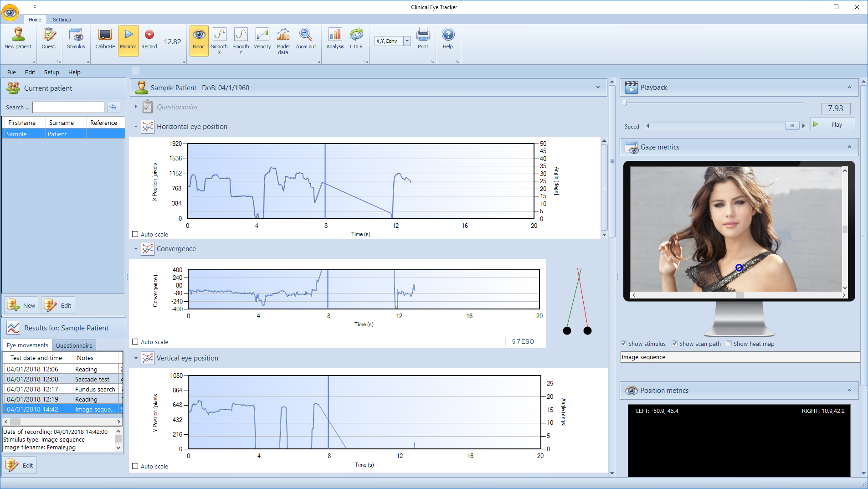868x489 pixels.
Task: Open the Settings ribbon tab
Action: (62, 20)
